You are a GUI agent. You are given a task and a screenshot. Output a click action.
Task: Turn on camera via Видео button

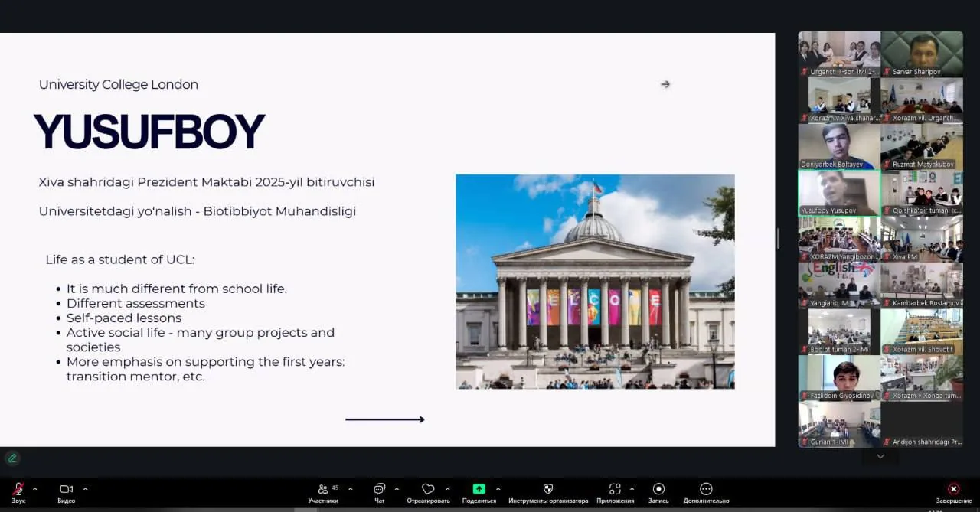coord(66,492)
